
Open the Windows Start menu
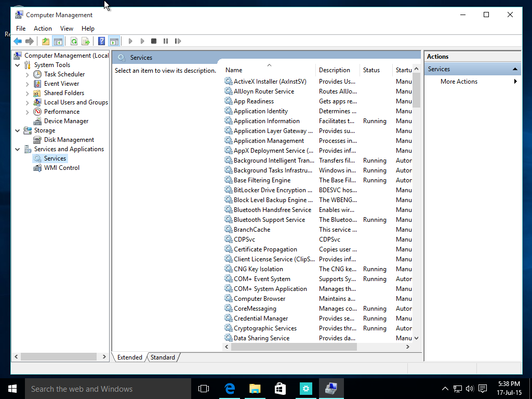tap(12, 389)
